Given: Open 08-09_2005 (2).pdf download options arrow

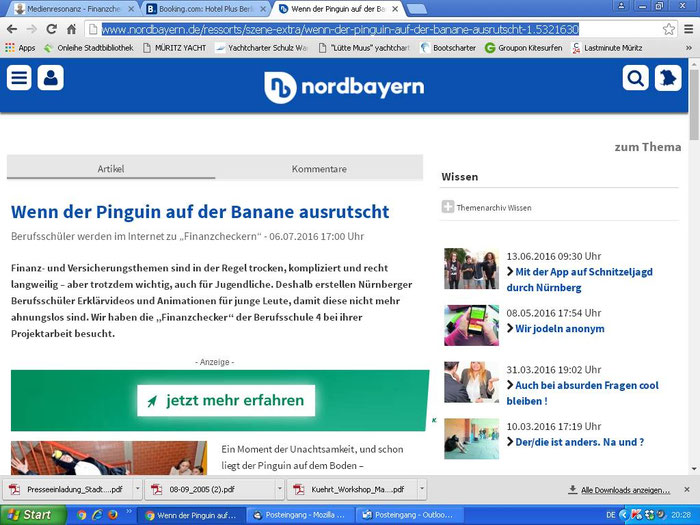Looking at the screenshot, I should tap(279, 489).
